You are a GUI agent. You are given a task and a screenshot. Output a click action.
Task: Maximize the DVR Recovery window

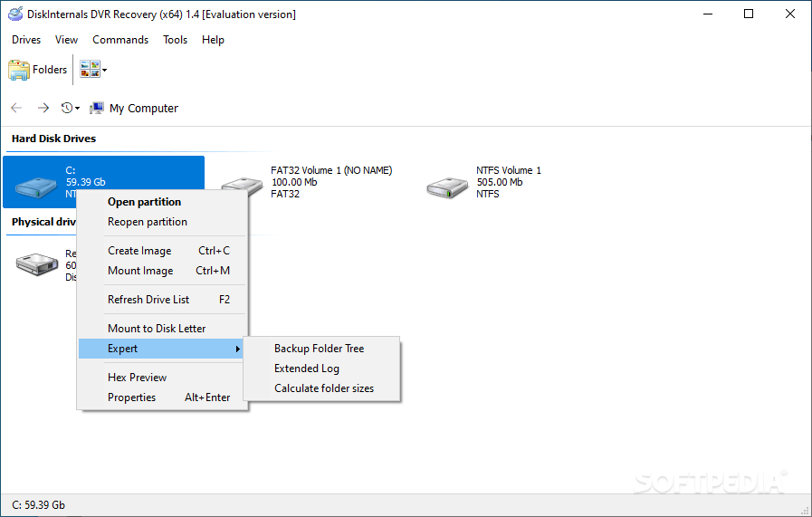[x=749, y=14]
